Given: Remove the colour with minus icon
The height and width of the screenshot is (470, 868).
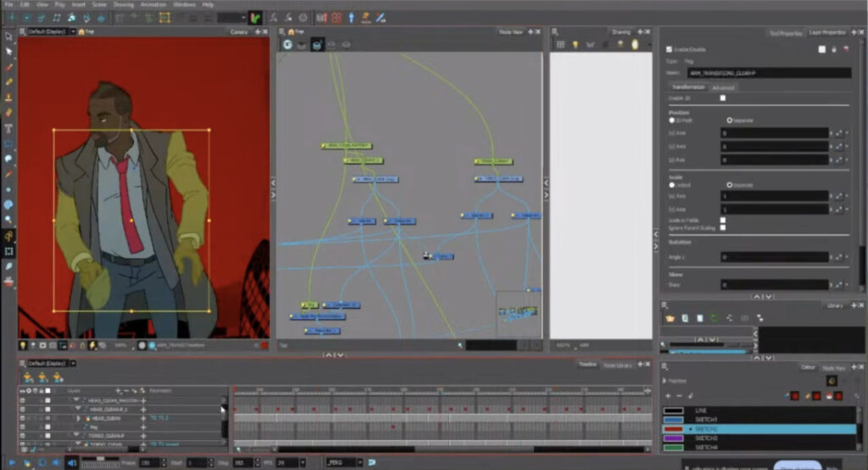Looking at the screenshot, I should [679, 395].
